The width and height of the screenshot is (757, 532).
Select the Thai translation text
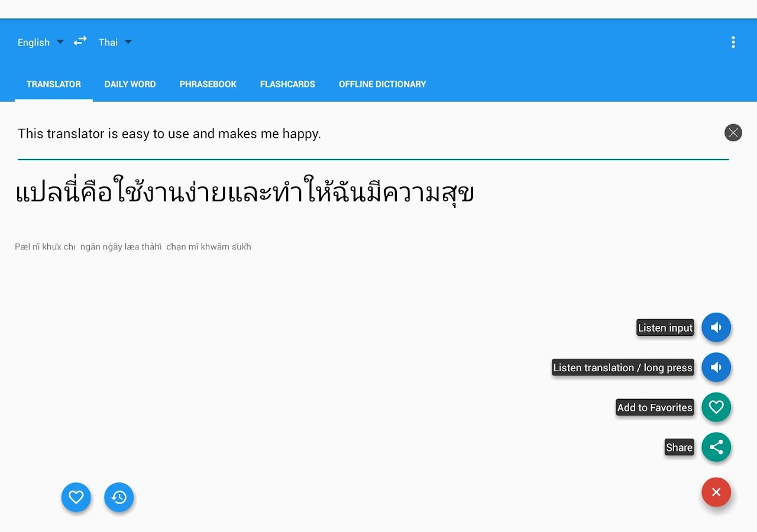(x=245, y=190)
